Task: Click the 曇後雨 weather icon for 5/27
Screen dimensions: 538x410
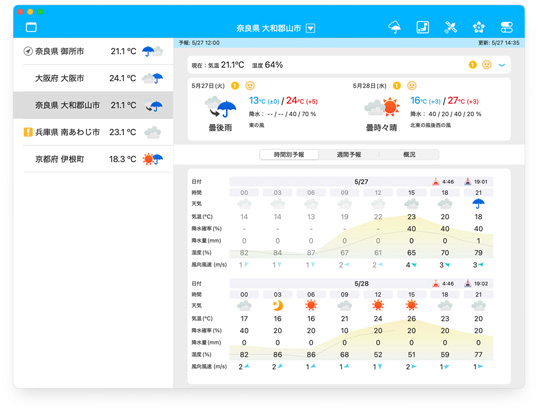Action: pos(221,107)
